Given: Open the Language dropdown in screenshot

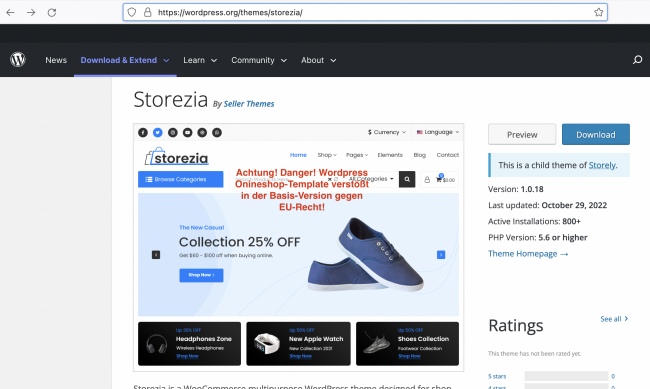Looking at the screenshot, I should pos(438,132).
